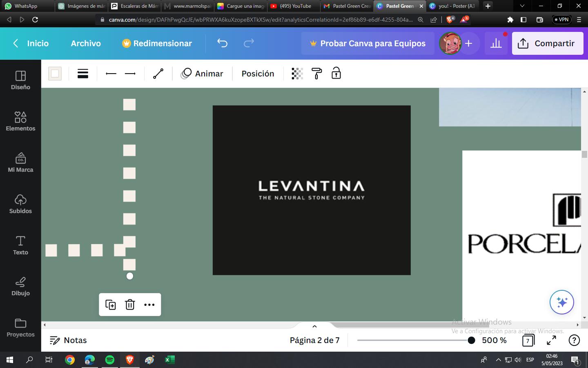Open the Proyectos sidebar panel
Image resolution: width=588 pixels, height=368 pixels.
(20, 328)
